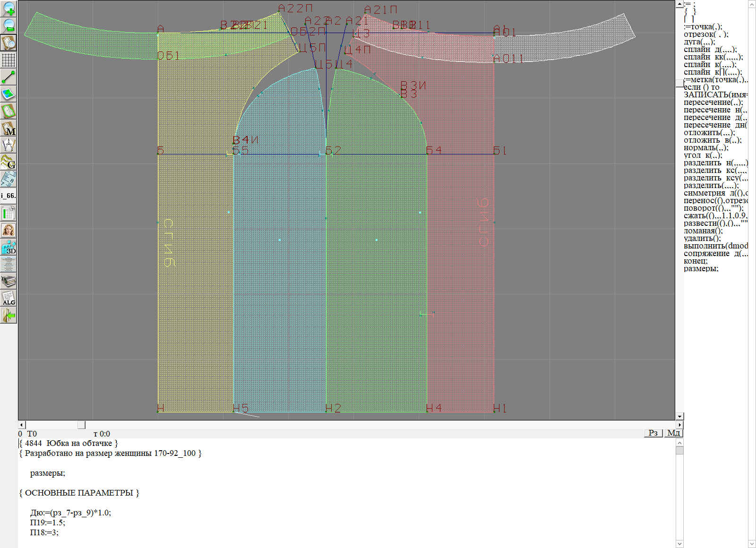Open the ALG algorithm document icon
The height and width of the screenshot is (548, 756).
9,298
